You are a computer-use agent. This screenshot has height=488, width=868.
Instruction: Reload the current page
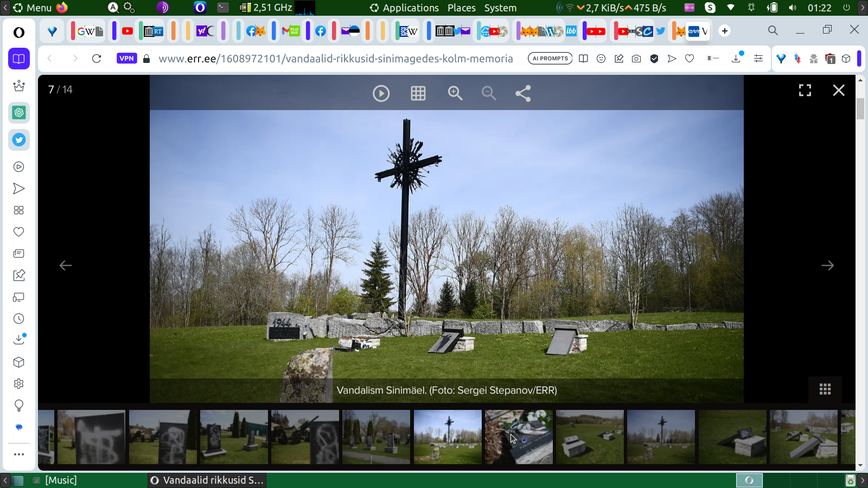[x=97, y=59]
